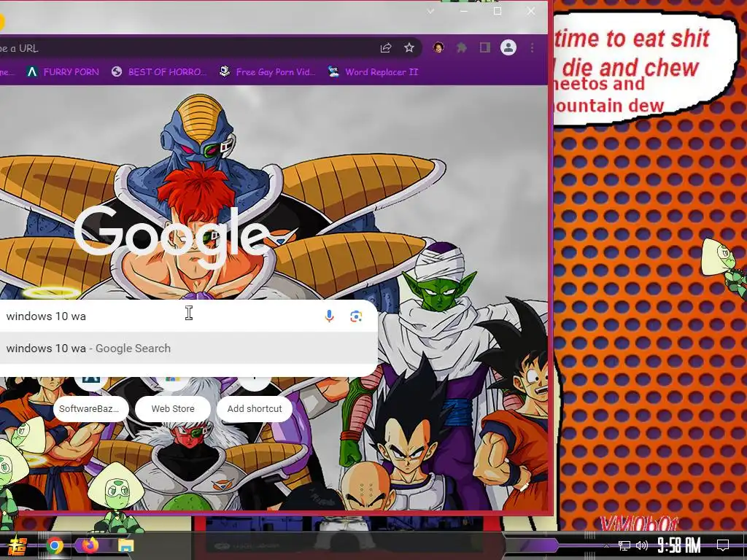Viewport: 747px width, 560px height.
Task: Open the Web Store shortcut
Action: (173, 408)
